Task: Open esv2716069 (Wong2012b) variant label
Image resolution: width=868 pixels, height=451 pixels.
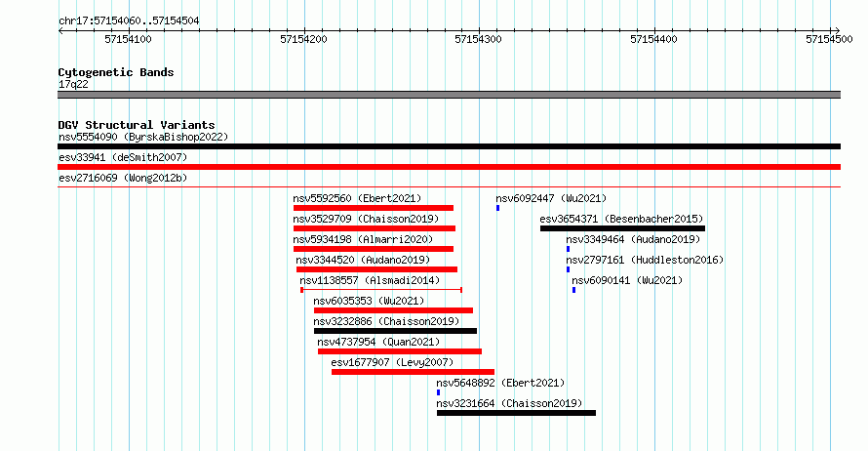Action: [x=123, y=178]
